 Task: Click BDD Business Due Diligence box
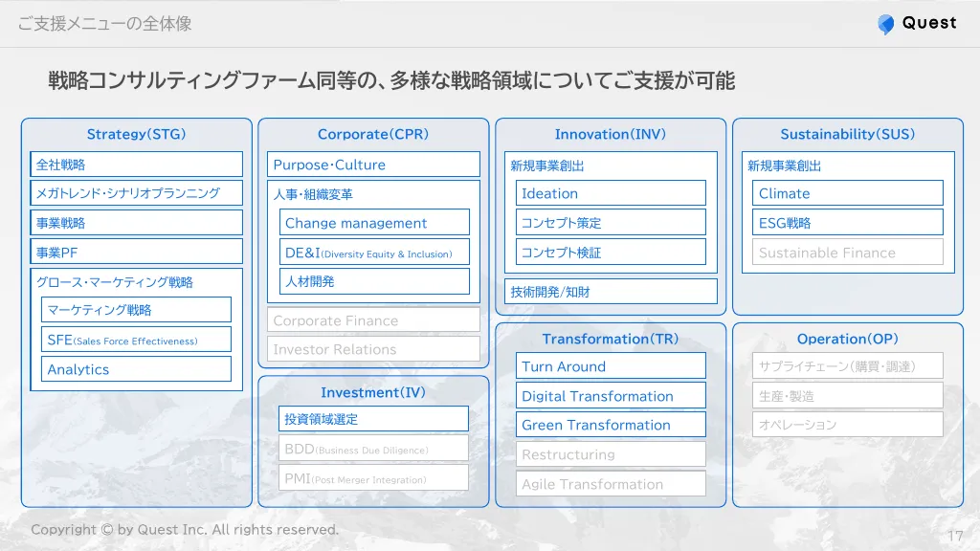374,449
